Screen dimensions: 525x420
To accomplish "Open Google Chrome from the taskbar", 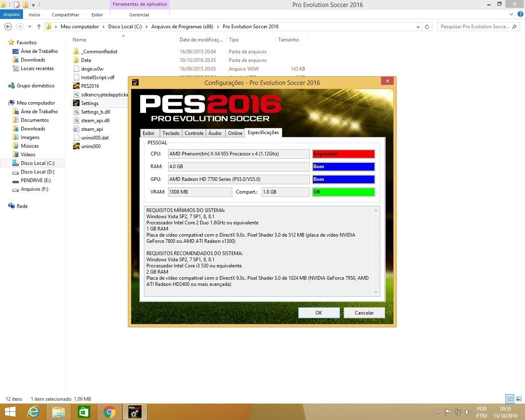I will [109, 412].
